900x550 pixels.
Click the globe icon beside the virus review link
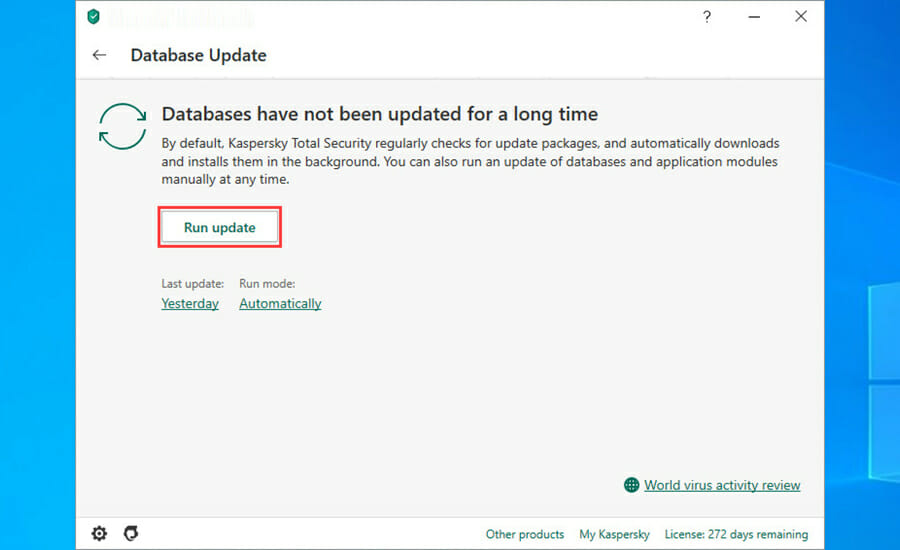pos(631,485)
